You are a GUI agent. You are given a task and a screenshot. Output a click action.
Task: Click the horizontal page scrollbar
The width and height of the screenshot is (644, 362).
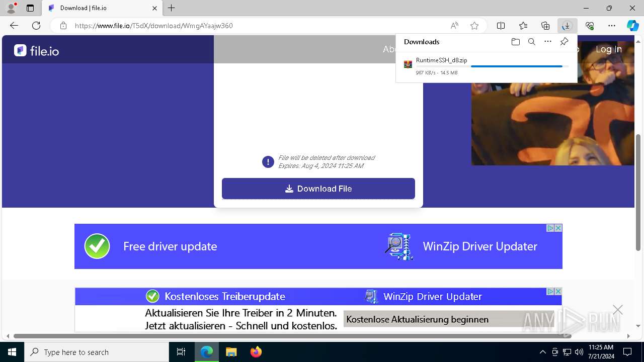coord(292,336)
